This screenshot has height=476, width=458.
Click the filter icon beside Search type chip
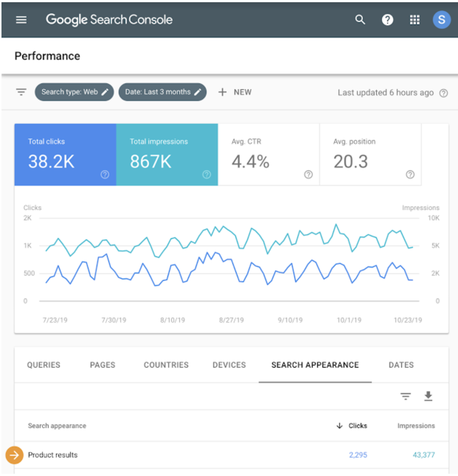click(21, 92)
